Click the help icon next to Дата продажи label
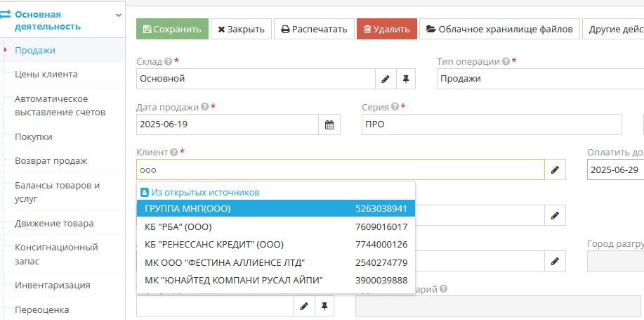644x320 pixels. click(204, 107)
